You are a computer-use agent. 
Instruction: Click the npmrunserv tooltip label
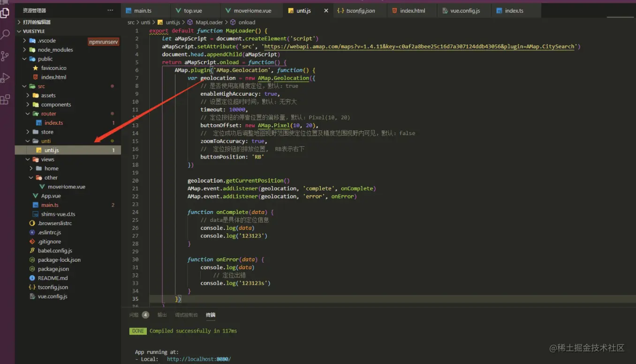104,42
